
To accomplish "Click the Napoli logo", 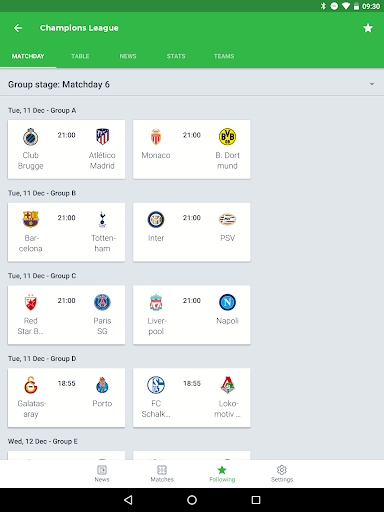I will point(227,302).
